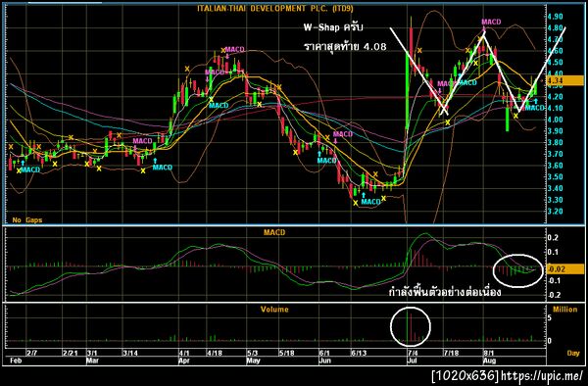Click the 3.80 price axis label
Screen dimensions: 588x386
click(x=555, y=142)
